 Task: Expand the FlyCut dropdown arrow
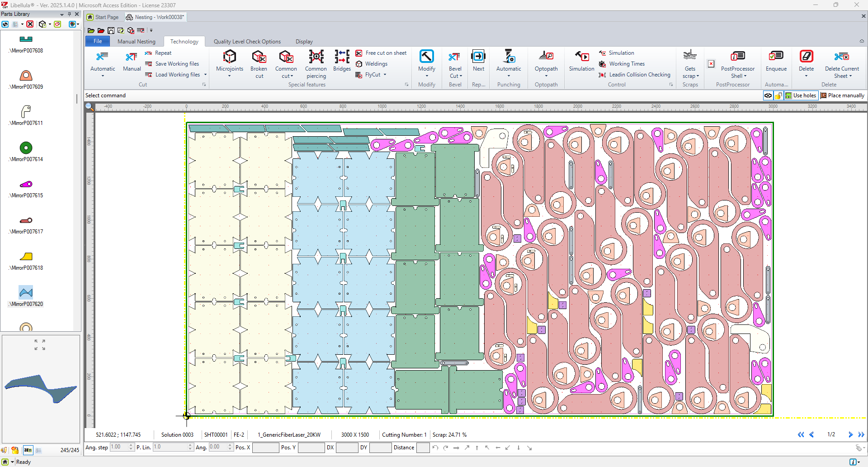click(x=385, y=75)
